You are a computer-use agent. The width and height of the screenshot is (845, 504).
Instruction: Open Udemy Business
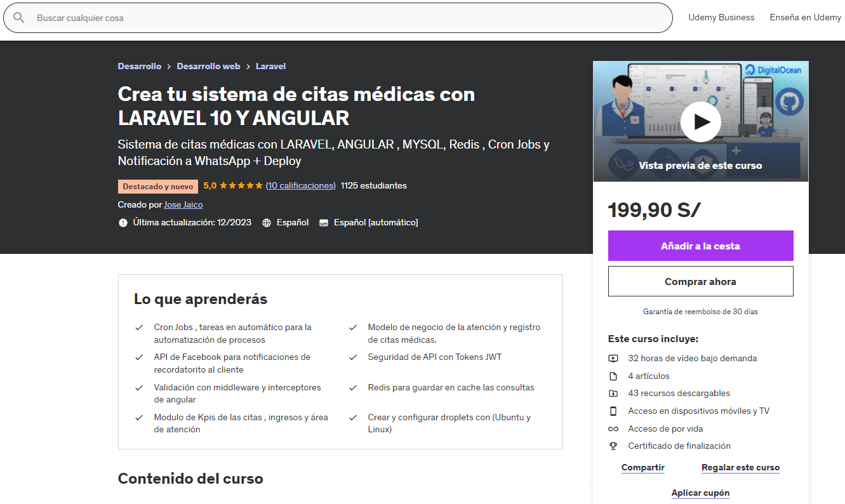pyautogui.click(x=721, y=17)
